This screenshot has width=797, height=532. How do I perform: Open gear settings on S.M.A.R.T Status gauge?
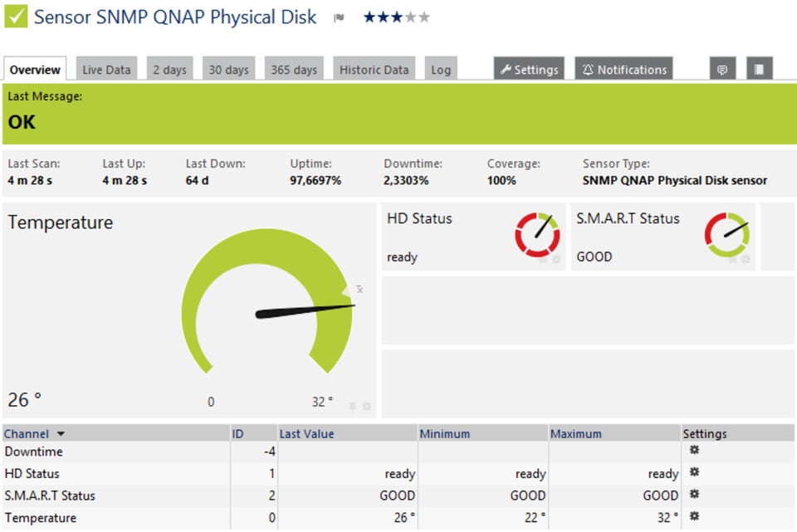point(746,261)
